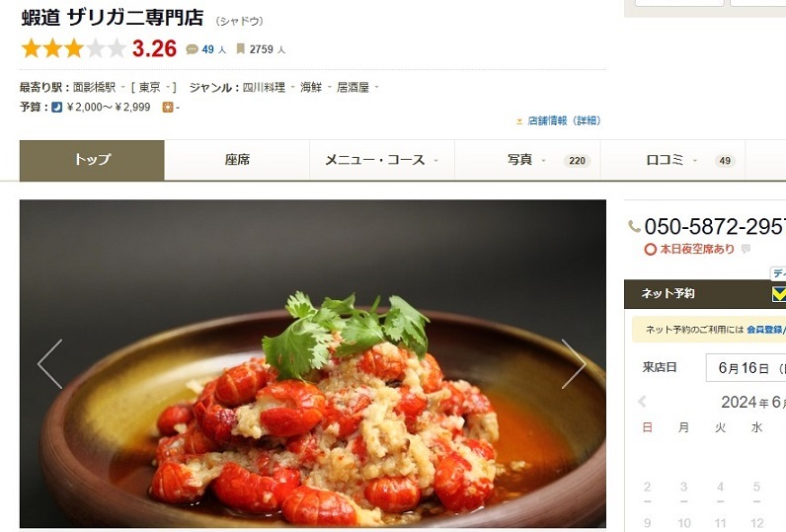Screen dimensions: 786x532
Task: Open the メニュー・コース tab
Action: tap(382, 160)
